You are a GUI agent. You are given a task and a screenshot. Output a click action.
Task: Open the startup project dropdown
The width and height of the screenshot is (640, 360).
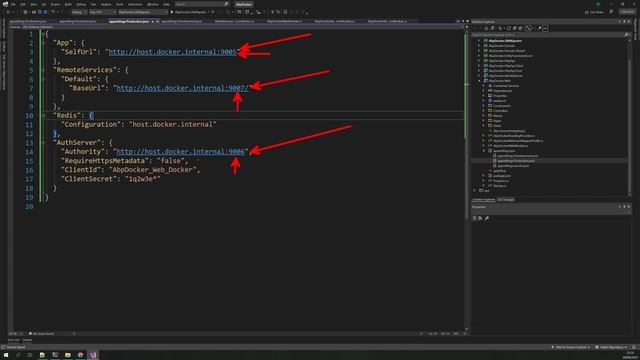pyautogui.click(x=142, y=12)
